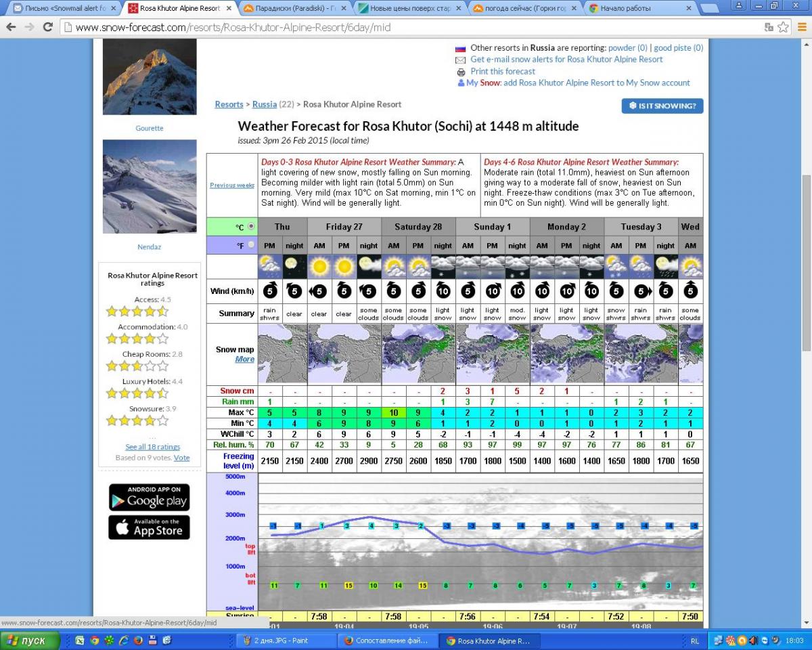Click the browser address bar URL field

tap(413, 28)
